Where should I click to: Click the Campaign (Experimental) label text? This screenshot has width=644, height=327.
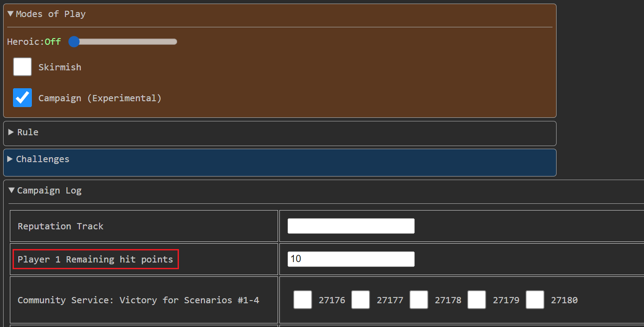click(100, 98)
